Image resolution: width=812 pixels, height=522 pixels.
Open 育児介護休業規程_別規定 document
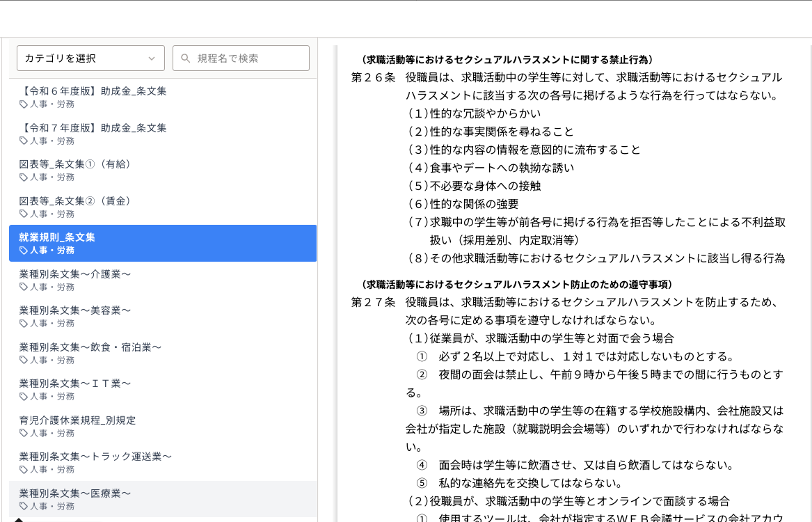[x=77, y=420]
